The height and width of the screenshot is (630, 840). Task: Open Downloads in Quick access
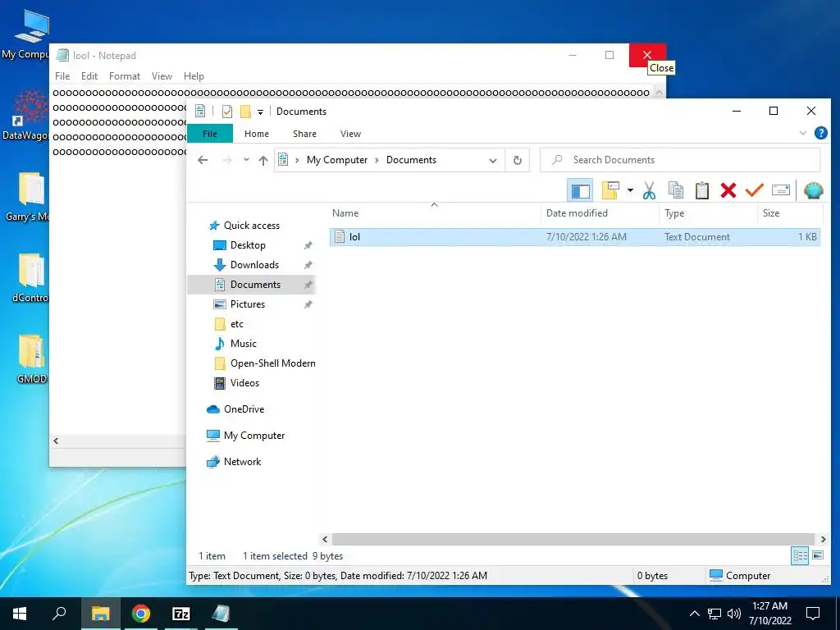coord(254,265)
